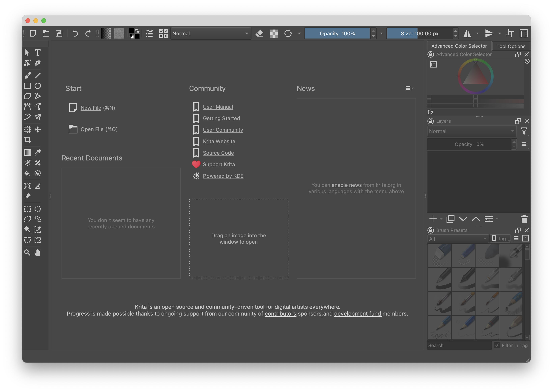Open the Layers blending mode Normal dropdown
The height and width of the screenshot is (392, 553).
click(x=472, y=131)
